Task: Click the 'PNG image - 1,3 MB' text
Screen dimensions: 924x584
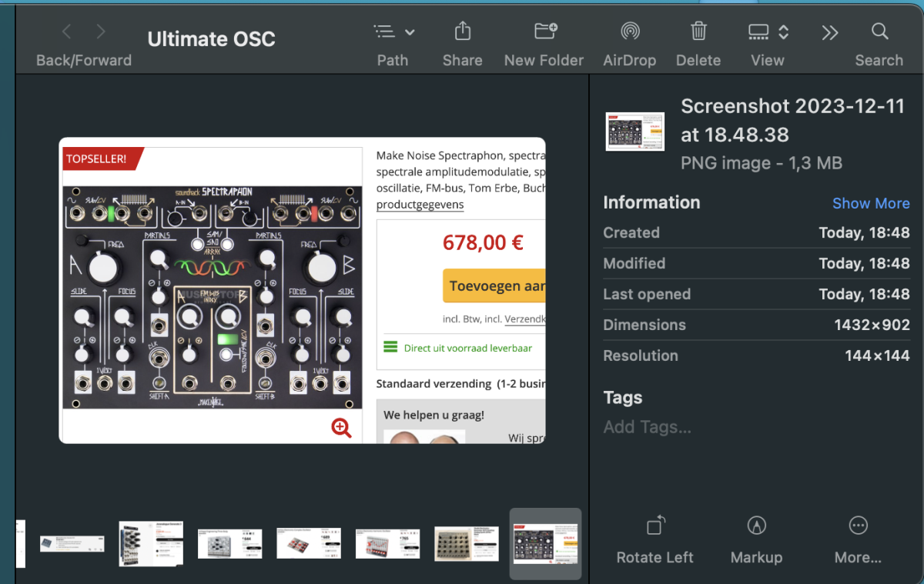Action: [761, 163]
